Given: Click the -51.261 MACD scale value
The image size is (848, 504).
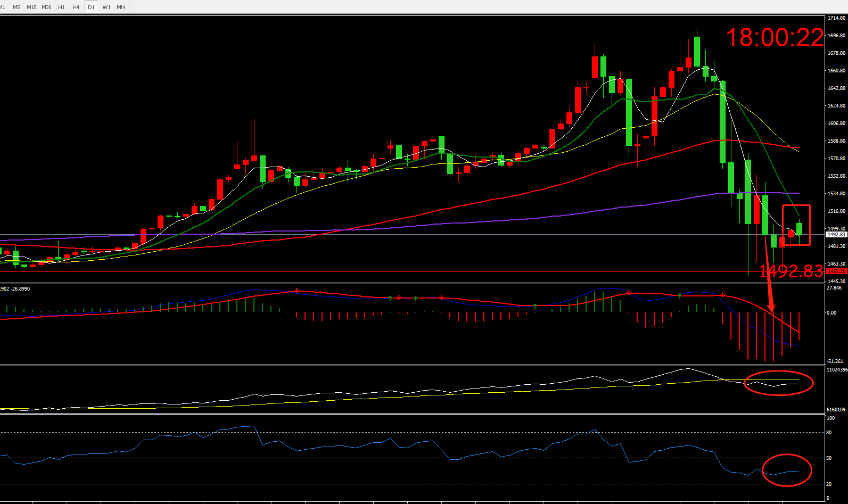Looking at the screenshot, I should pyautogui.click(x=835, y=361).
